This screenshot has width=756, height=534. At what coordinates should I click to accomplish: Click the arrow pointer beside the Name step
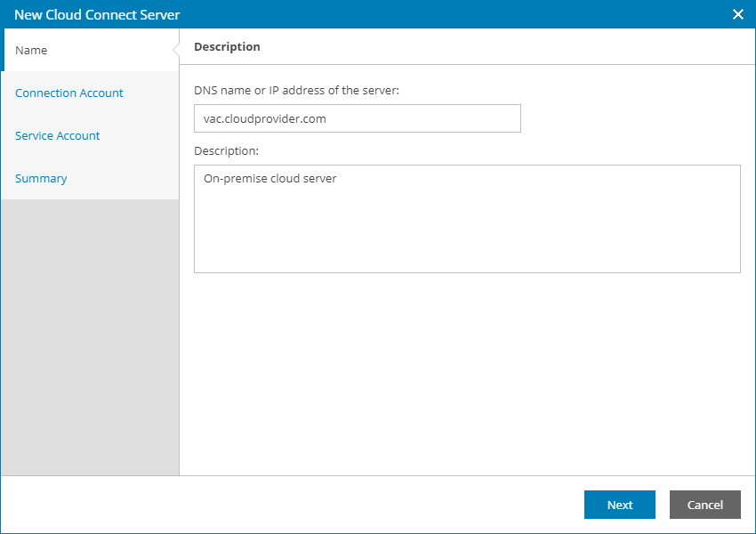click(x=176, y=50)
